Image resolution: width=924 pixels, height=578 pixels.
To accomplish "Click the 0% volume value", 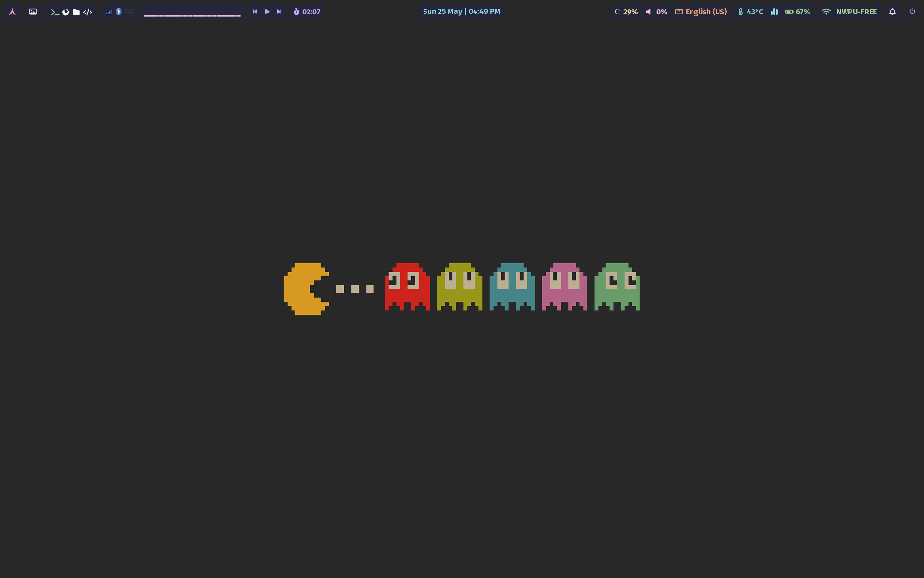I will tap(662, 12).
